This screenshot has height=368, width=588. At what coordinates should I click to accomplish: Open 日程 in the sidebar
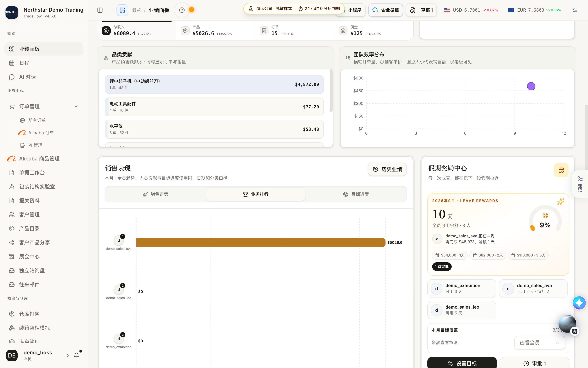tap(44, 63)
